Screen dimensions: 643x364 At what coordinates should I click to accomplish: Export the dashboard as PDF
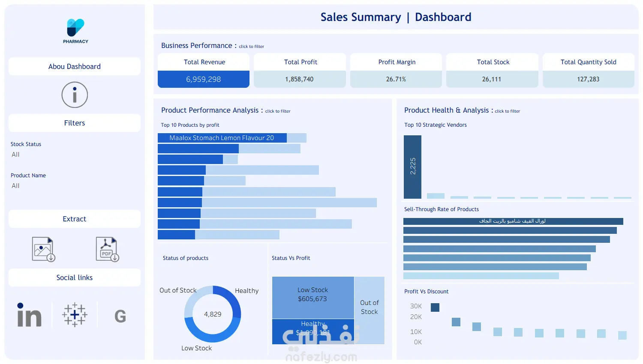[107, 249]
